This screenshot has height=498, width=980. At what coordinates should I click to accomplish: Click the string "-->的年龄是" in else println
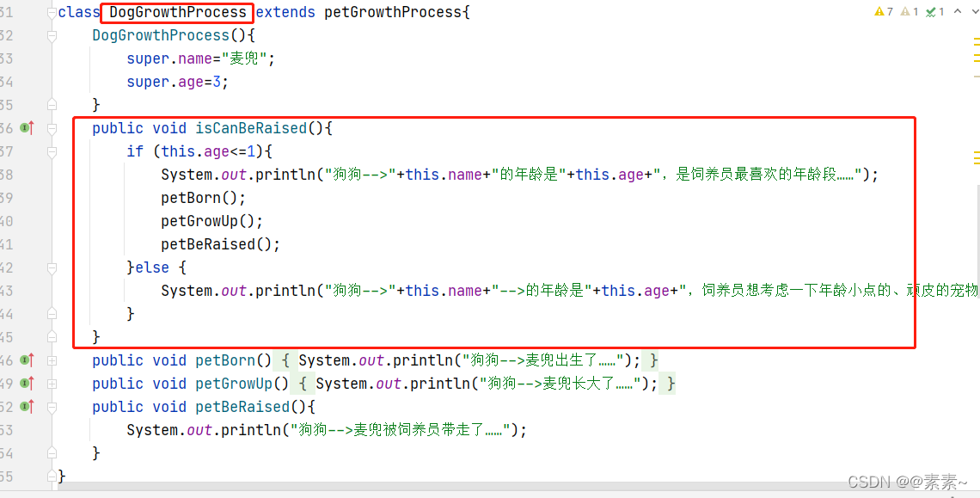pyautogui.click(x=542, y=291)
